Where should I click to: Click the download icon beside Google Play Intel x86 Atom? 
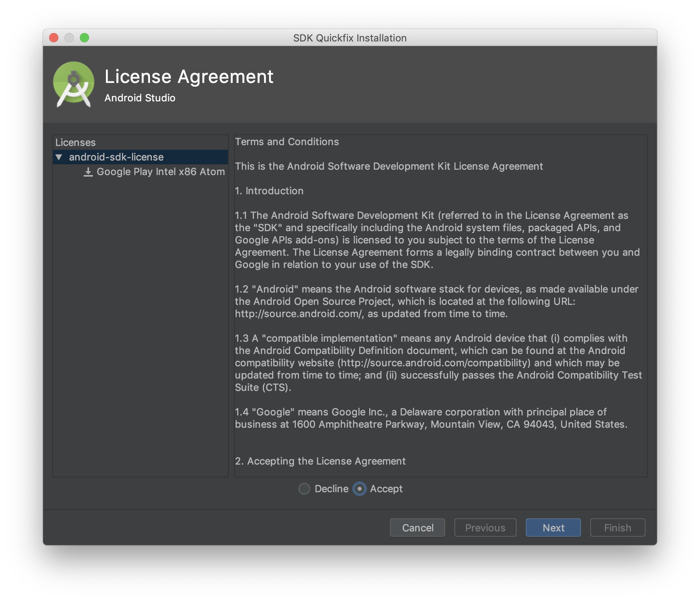coord(88,172)
